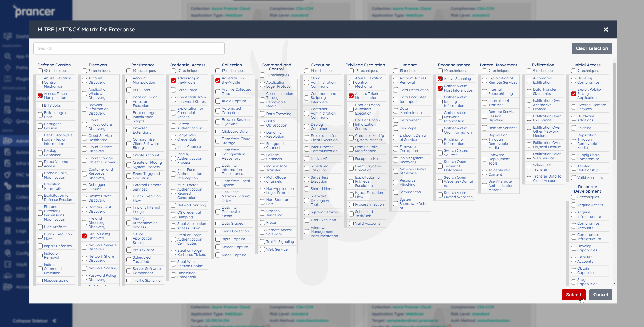
Task: Click the Collapse Sidebar arrow icon
Action: coord(54,321)
